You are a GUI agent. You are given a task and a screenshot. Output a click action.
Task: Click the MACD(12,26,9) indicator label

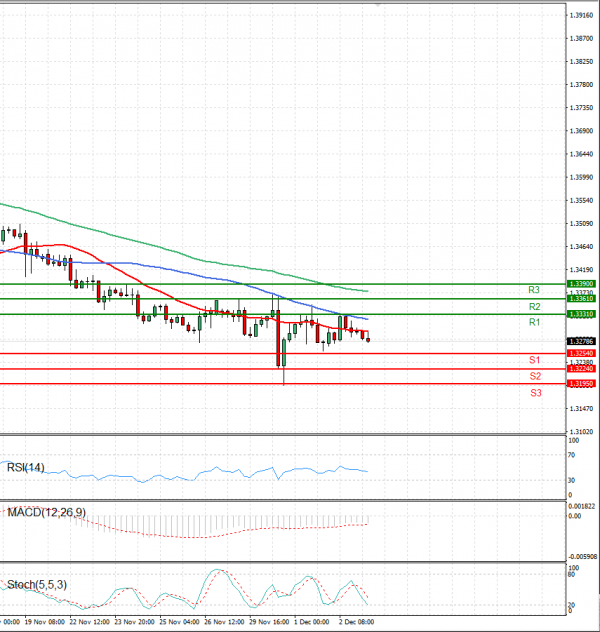point(46,513)
